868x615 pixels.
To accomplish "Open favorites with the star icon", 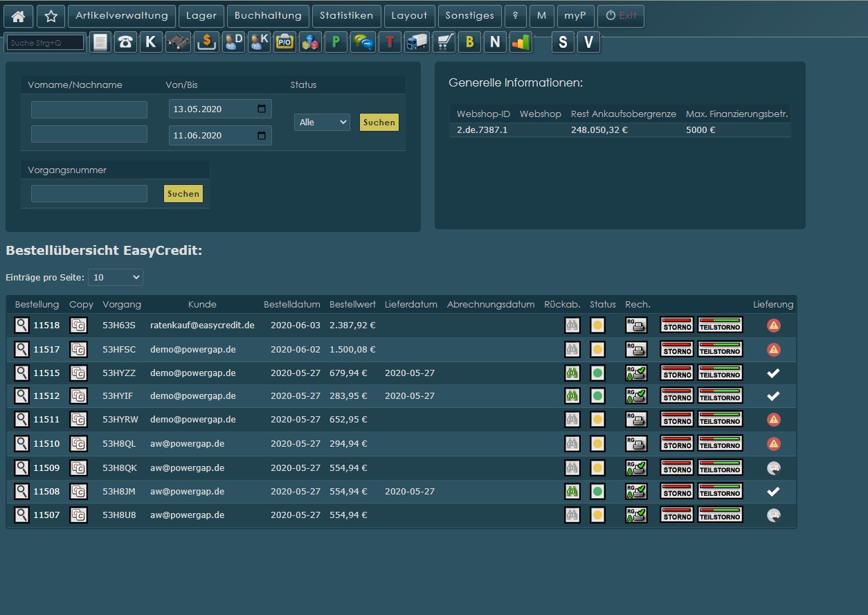I will (x=51, y=16).
